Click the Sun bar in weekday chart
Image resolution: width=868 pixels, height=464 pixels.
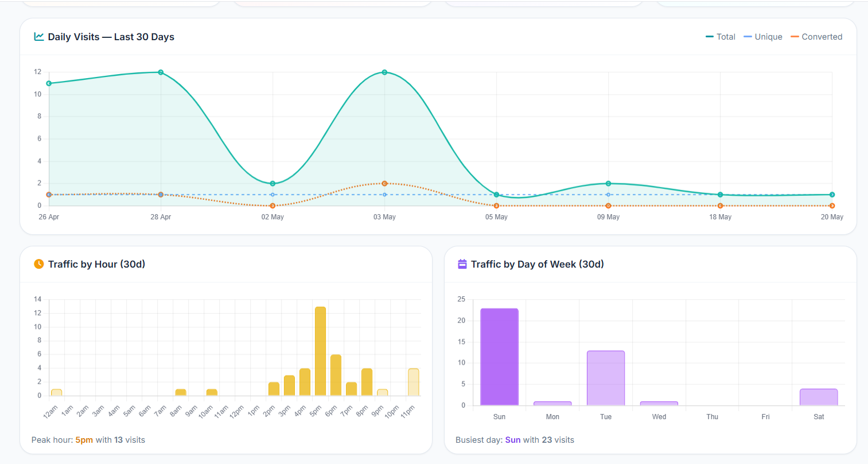(499, 357)
